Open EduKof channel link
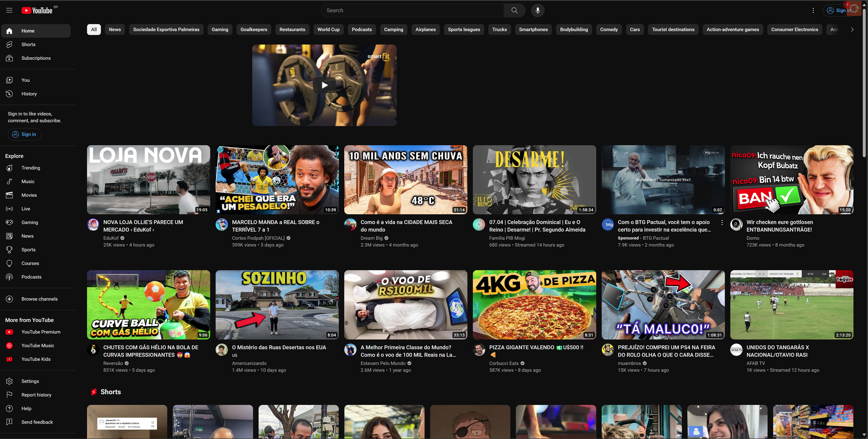Screen dimensions: 868x439 pos(111,238)
